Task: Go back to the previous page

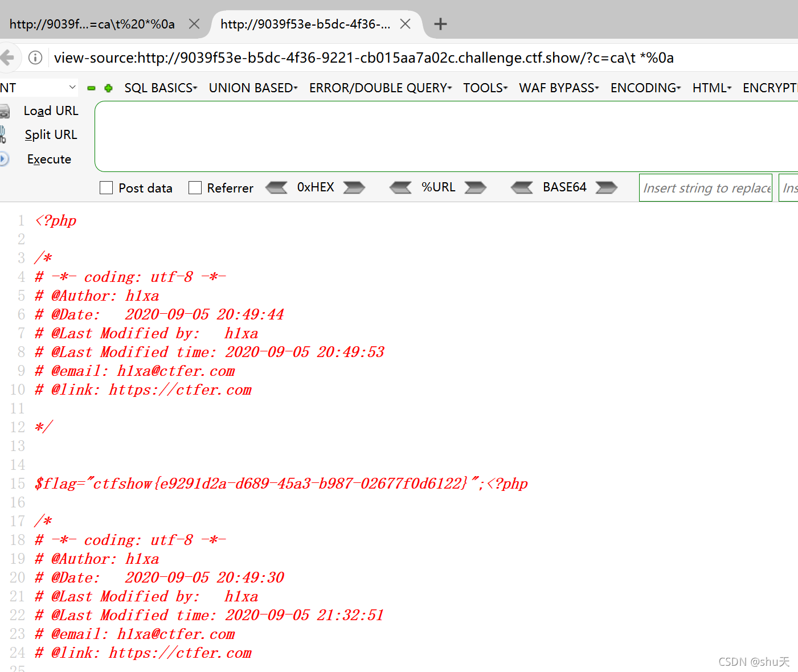Action: pos(7,58)
